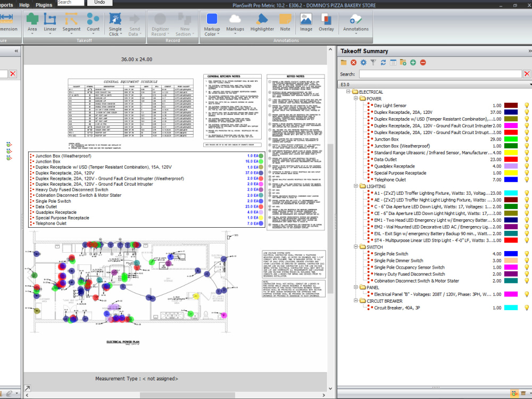Screen dimensions: 532x399
Task: Collapse the POWER folder node
Action: coord(356,98)
